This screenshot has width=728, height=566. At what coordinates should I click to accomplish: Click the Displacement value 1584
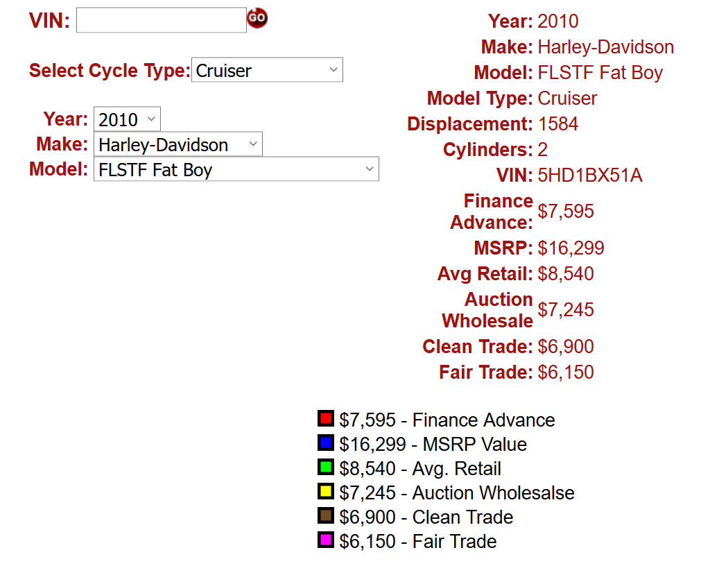(x=558, y=124)
